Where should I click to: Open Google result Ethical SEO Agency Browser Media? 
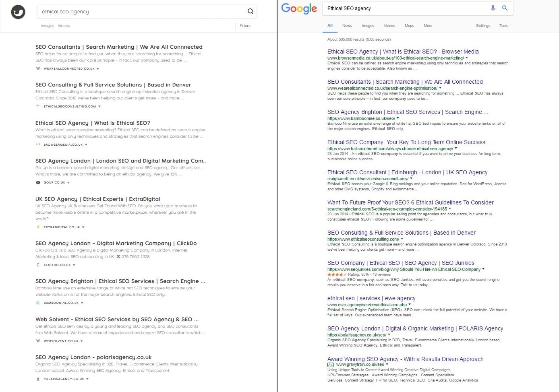tap(403, 52)
